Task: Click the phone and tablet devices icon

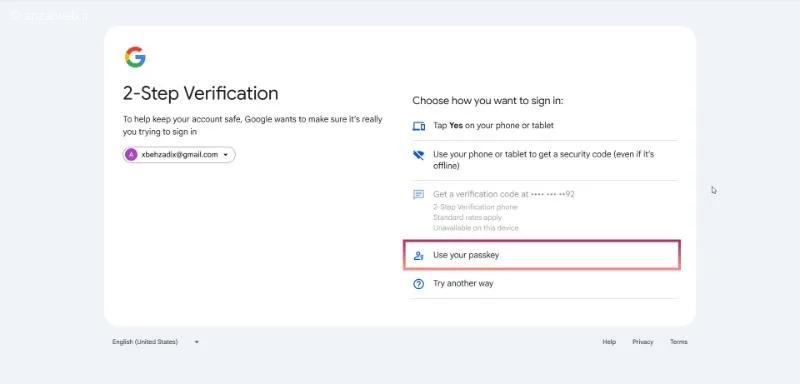Action: (418, 126)
